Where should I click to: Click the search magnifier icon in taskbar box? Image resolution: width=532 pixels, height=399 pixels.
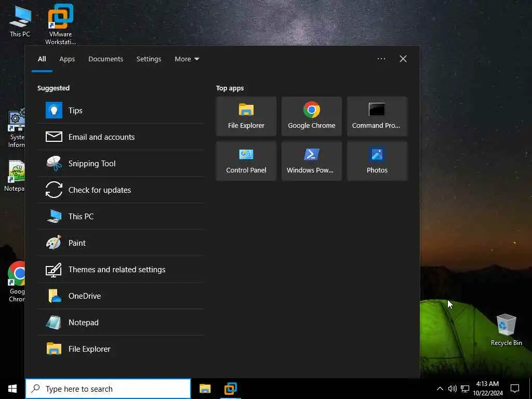[x=35, y=389]
